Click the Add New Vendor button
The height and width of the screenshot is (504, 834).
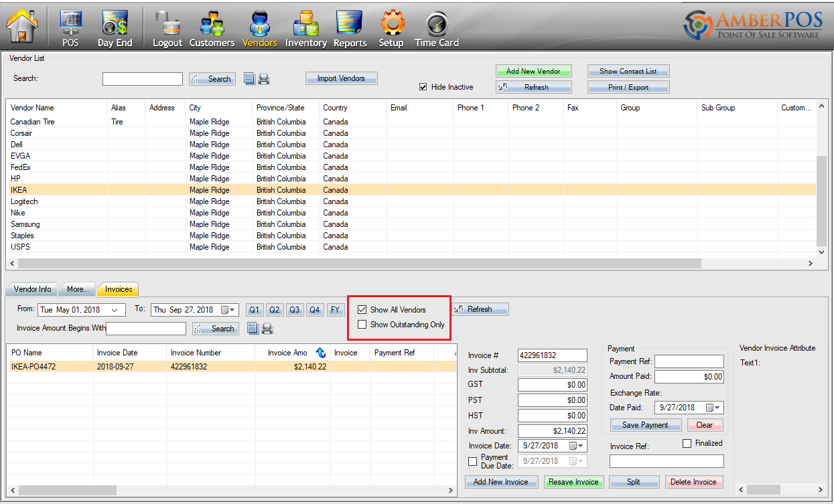coord(533,71)
